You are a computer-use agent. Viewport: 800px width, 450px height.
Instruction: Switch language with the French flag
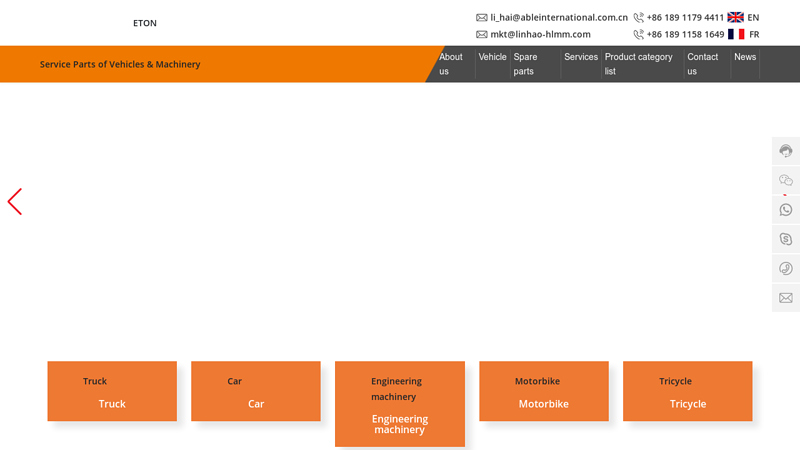pyautogui.click(x=736, y=34)
